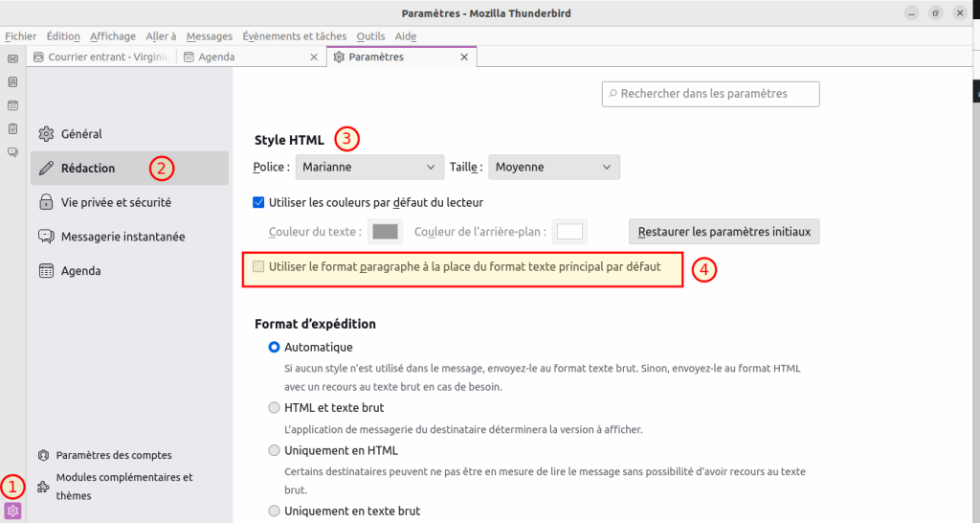Image resolution: width=980 pixels, height=523 pixels.
Task: Click the gray text color swatch
Action: click(384, 232)
